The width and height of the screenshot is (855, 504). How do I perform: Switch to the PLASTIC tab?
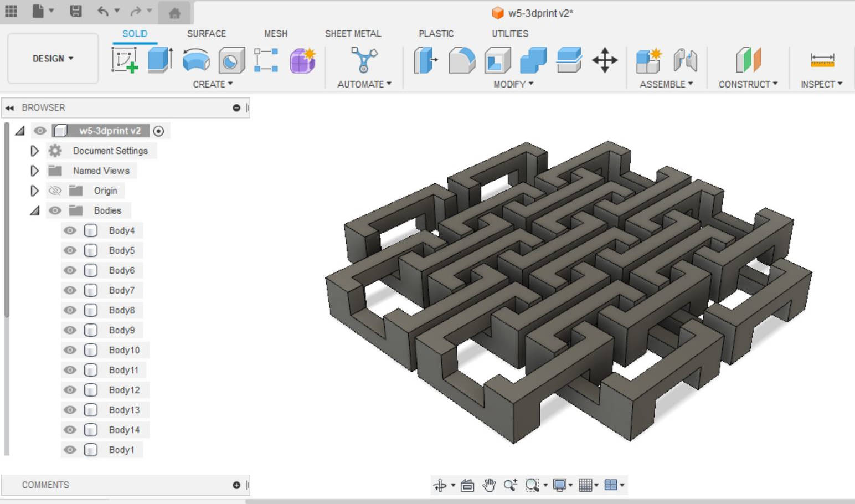pyautogui.click(x=436, y=34)
